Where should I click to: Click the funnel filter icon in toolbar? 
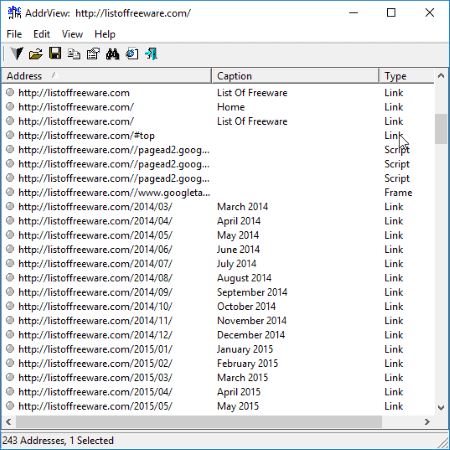16,53
